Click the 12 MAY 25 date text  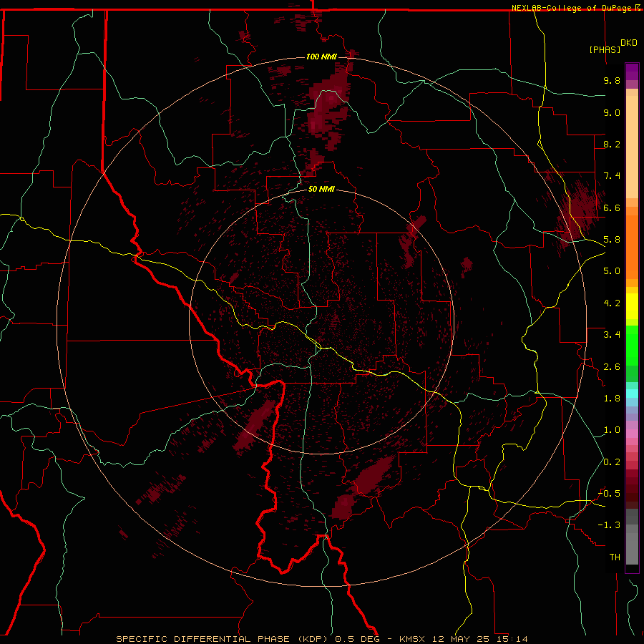460,639
